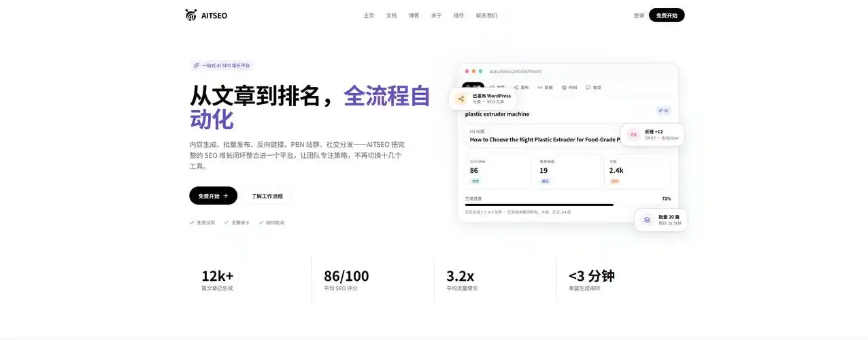Click the '平均 SEO 评分' caption
868x340 pixels.
[341, 288]
